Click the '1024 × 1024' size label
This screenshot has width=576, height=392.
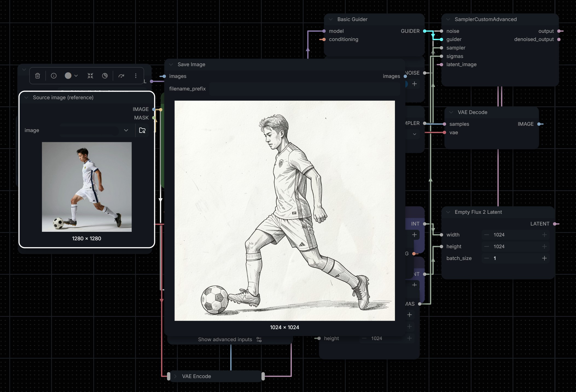coord(284,327)
